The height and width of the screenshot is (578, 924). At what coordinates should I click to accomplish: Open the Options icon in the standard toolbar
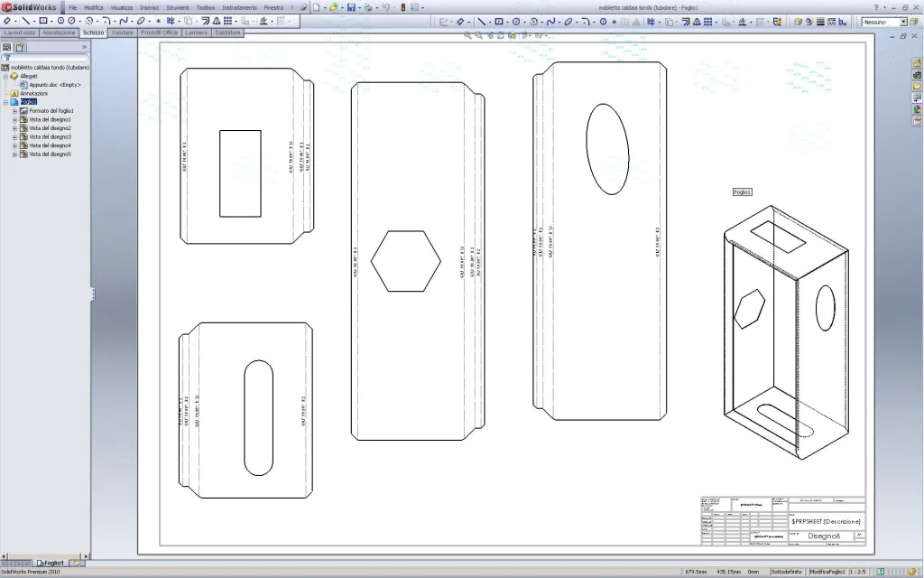pos(414,7)
